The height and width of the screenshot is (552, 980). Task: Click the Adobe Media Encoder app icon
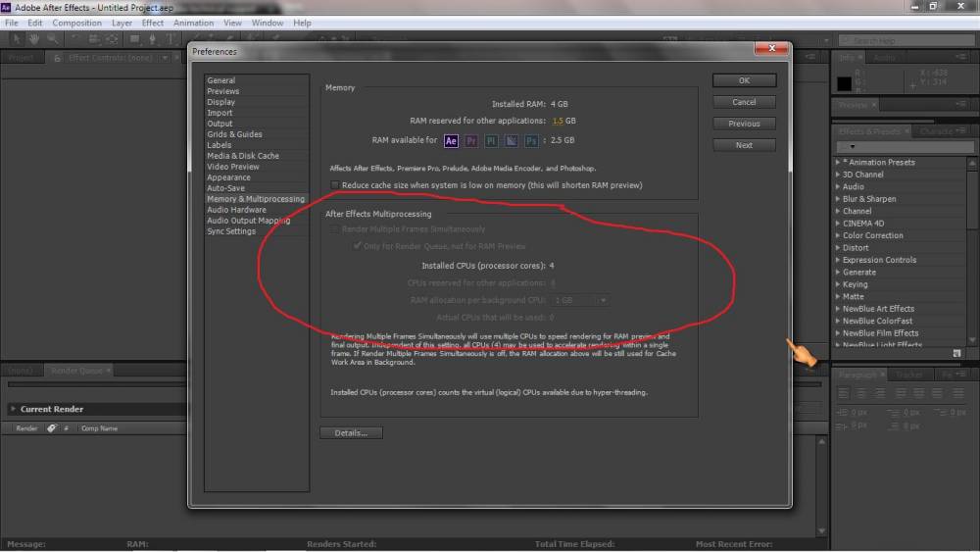point(512,140)
